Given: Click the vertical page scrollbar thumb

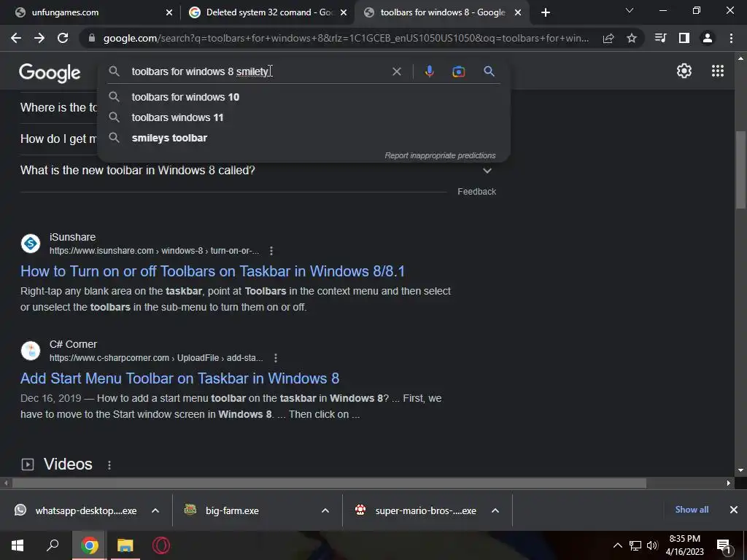Looking at the screenshot, I should coord(740,170).
